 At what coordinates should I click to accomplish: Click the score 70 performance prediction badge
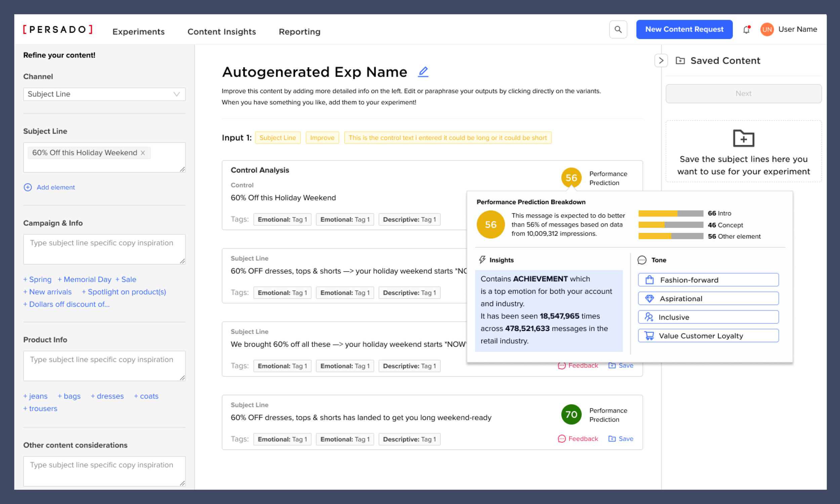(571, 414)
